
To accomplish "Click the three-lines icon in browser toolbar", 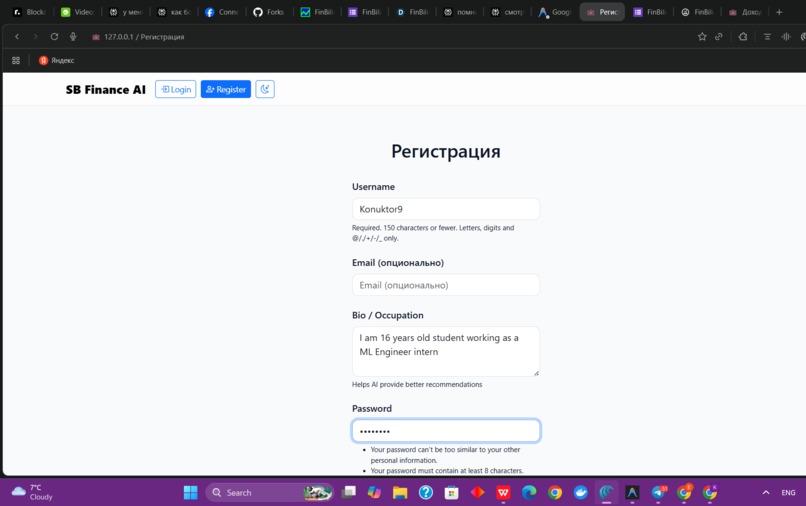I will [767, 37].
